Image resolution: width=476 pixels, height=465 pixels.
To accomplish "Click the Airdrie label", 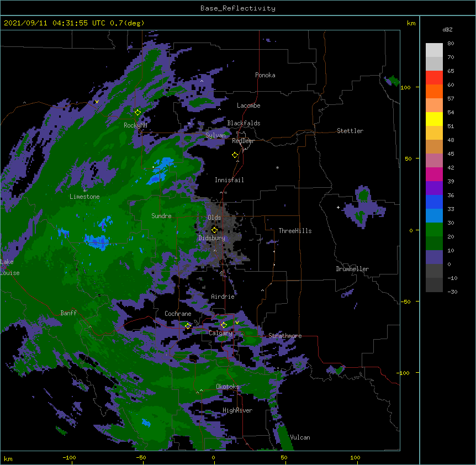I will 223,297.
